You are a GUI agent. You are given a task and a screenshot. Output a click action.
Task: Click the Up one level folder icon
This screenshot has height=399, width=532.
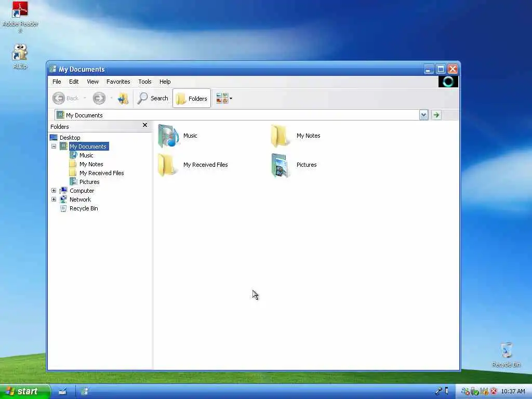(x=123, y=98)
